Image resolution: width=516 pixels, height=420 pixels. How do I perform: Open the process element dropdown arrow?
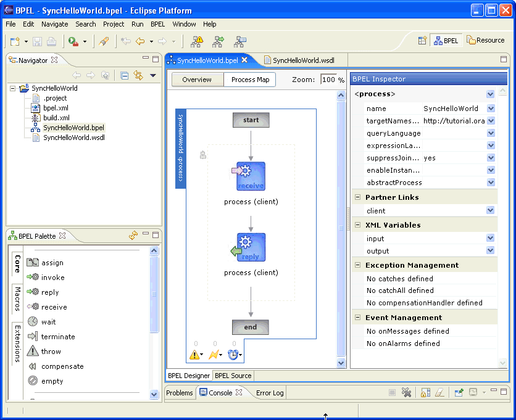tap(490, 94)
